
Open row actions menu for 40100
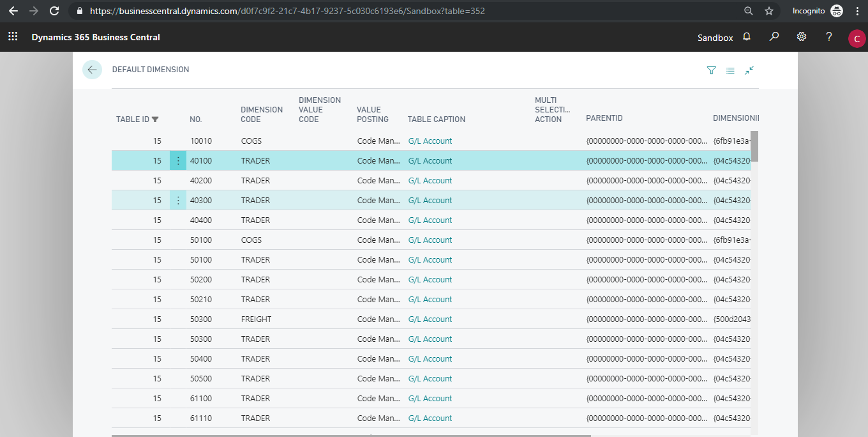178,161
